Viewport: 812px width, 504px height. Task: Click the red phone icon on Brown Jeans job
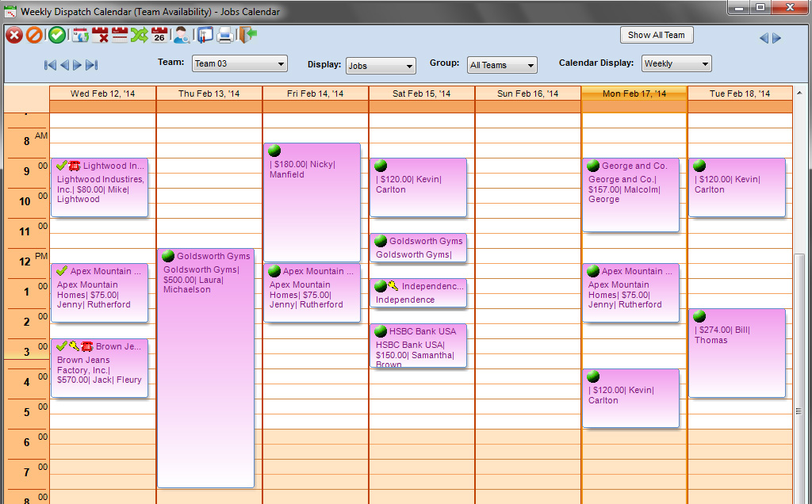(x=87, y=346)
